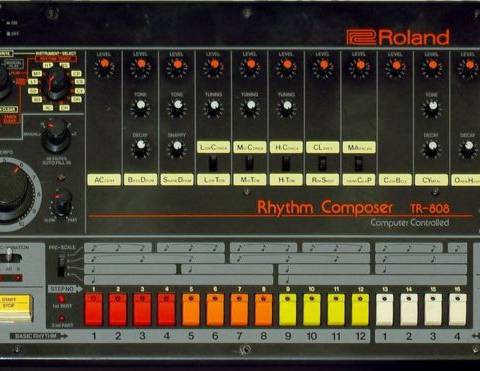Screen dimensions: 480x371
Task: Turn the Slow/Fast fine tempo knob
Action: [61, 202]
